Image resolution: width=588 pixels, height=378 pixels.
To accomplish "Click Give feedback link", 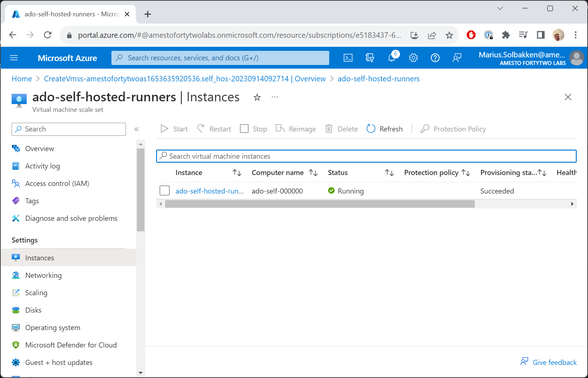I will click(x=554, y=362).
